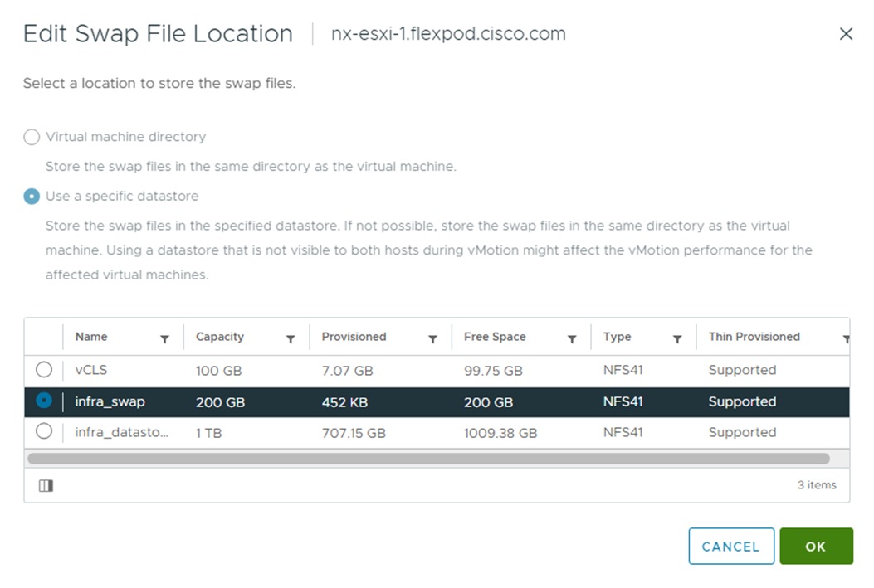The width and height of the screenshot is (874, 588).
Task: Click the horizontal scrollbar of the datastore table
Action: tap(428, 459)
